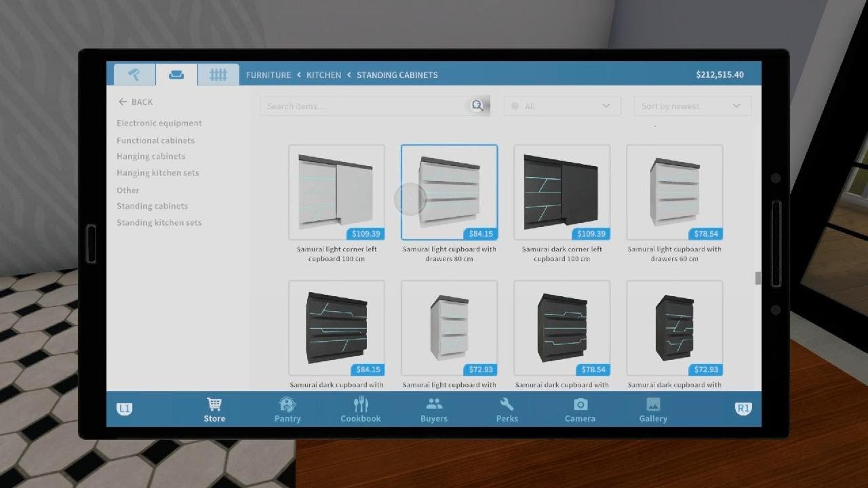
Task: Select the dark cupboard priced $84.15
Action: (336, 328)
